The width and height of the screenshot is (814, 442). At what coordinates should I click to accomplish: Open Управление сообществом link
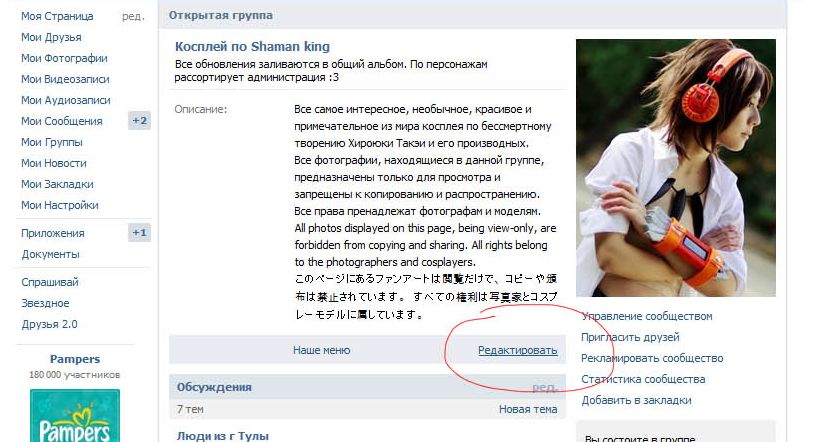(647, 316)
